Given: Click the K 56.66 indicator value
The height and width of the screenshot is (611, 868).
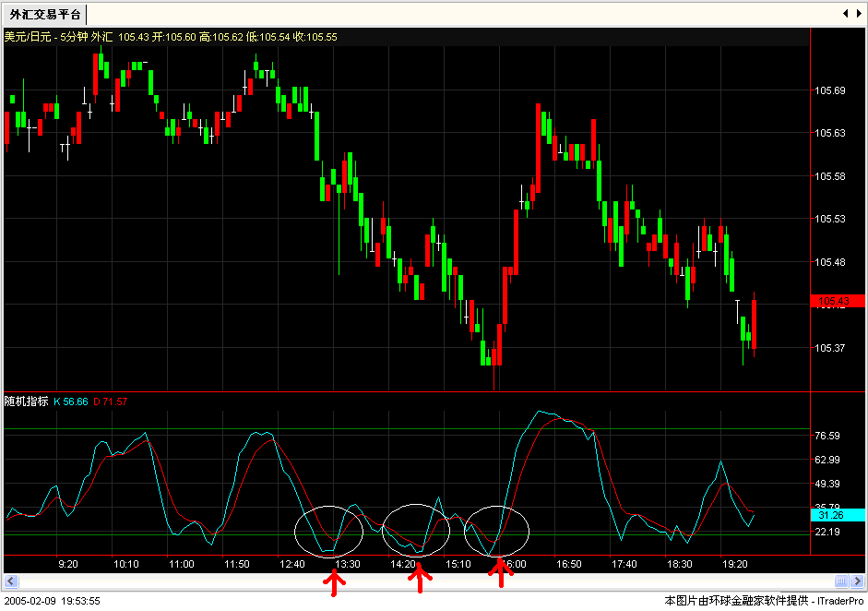Looking at the screenshot, I should click(x=71, y=401).
